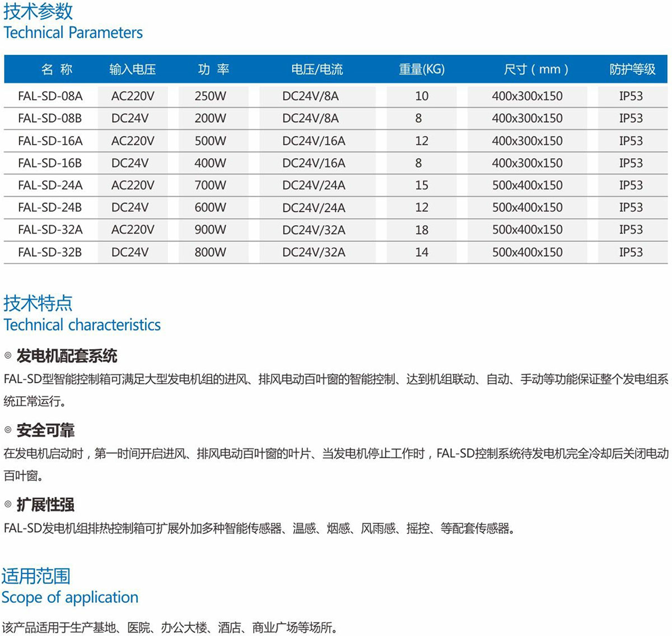Select the FAL-SD-08A model name cell
This screenshot has width=672, height=636.
click(x=50, y=96)
